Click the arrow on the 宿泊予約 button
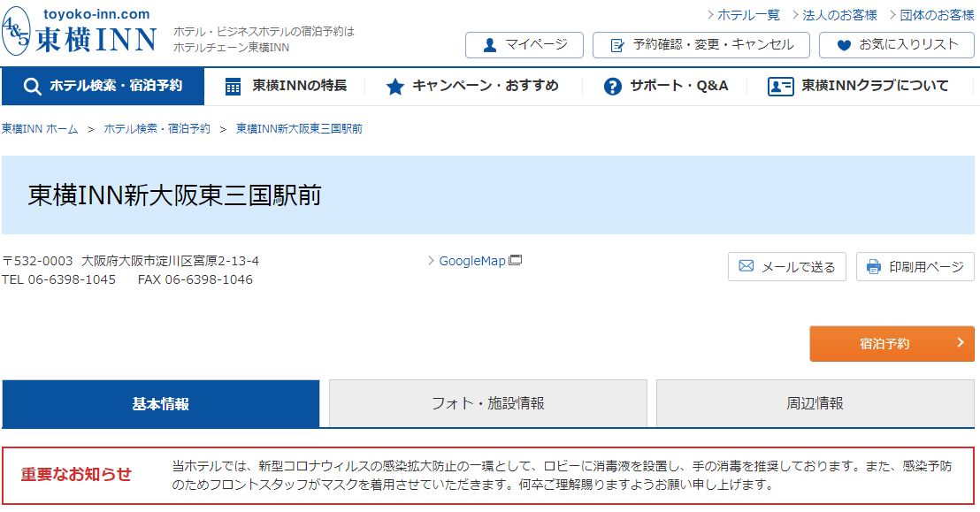980x512 pixels. [x=961, y=342]
